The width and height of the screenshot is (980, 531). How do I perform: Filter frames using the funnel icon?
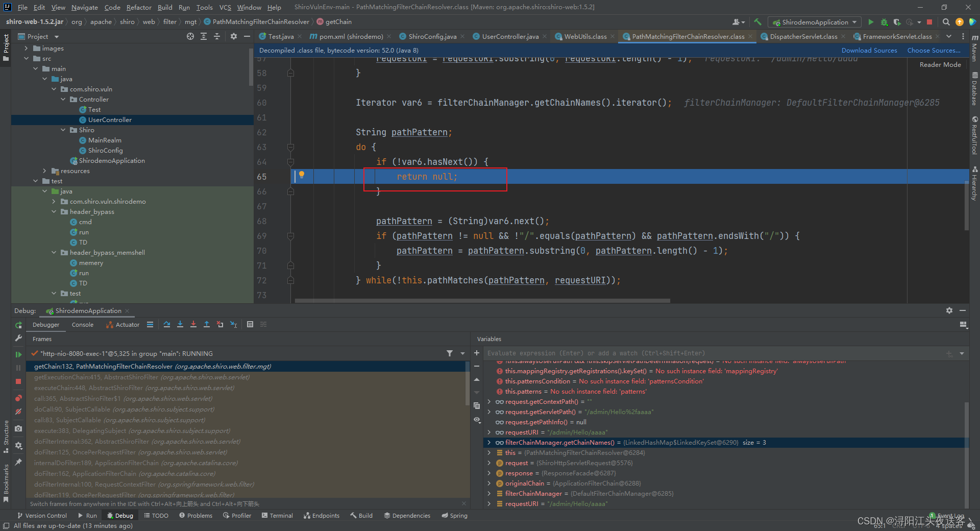pyautogui.click(x=450, y=353)
